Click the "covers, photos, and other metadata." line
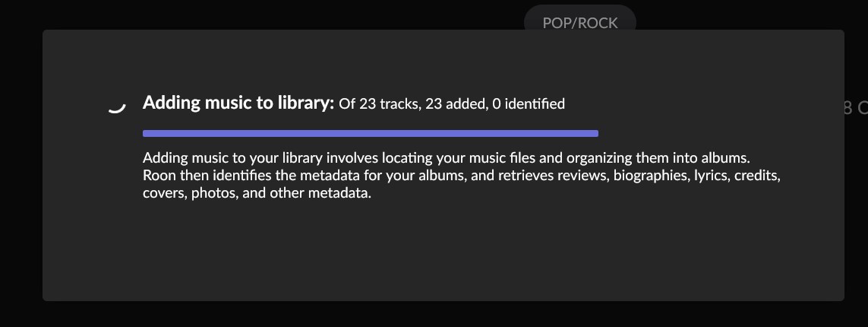 [x=257, y=193]
